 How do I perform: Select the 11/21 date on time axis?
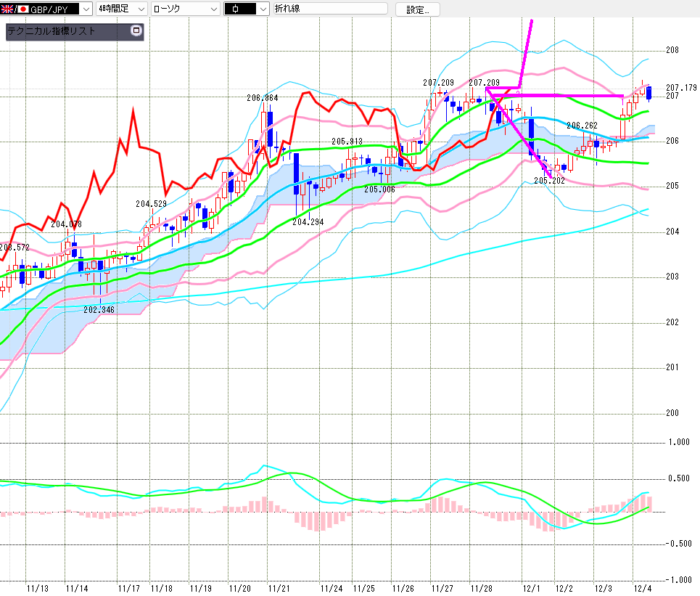point(279,587)
